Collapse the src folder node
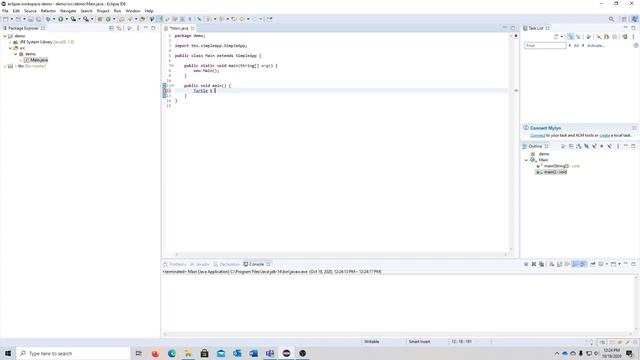 [10, 48]
